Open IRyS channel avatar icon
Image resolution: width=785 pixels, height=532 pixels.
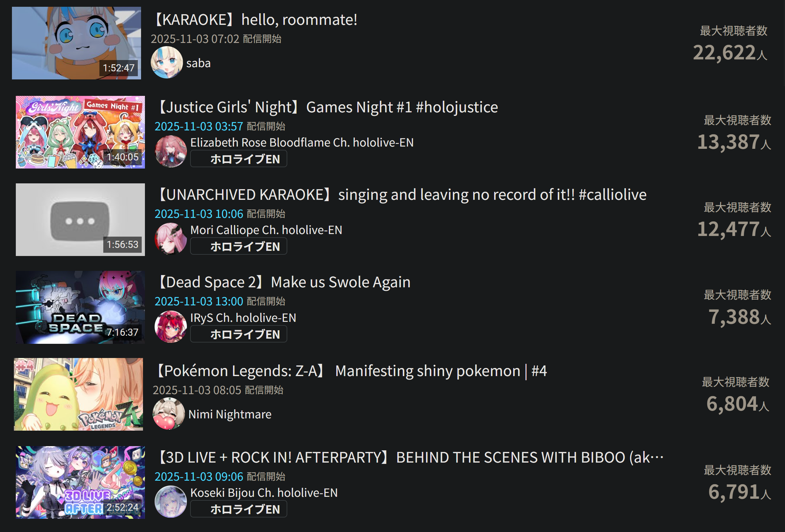[170, 327]
